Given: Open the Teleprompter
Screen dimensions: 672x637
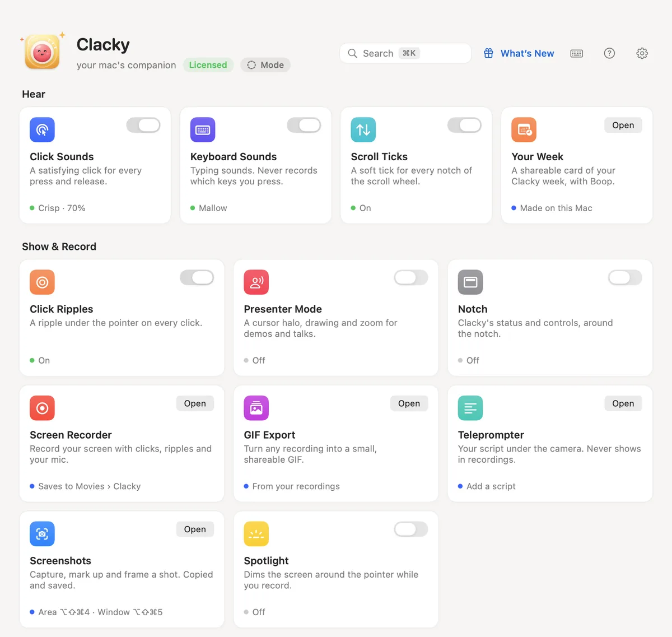Looking at the screenshot, I should (623, 403).
